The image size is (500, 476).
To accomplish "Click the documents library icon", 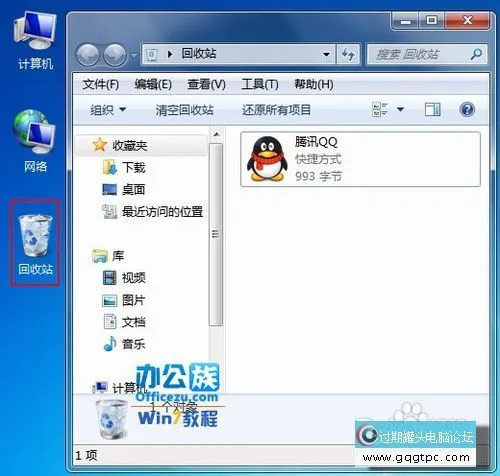I will pyautogui.click(x=110, y=322).
